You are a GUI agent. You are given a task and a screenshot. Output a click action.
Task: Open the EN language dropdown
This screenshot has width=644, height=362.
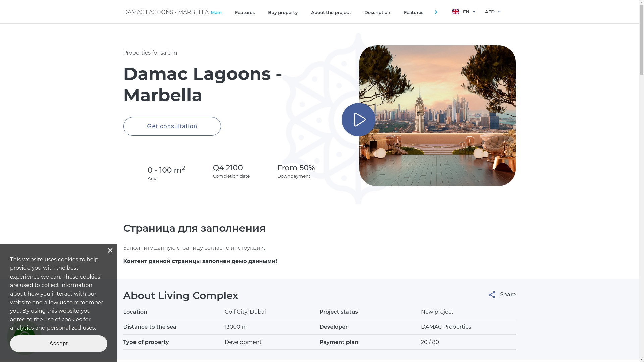click(469, 12)
